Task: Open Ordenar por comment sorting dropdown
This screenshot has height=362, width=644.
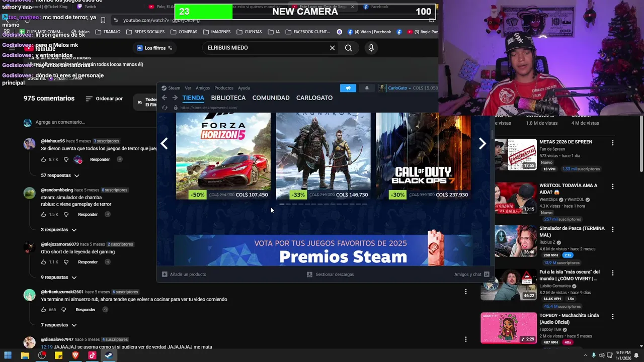Action: [104, 99]
